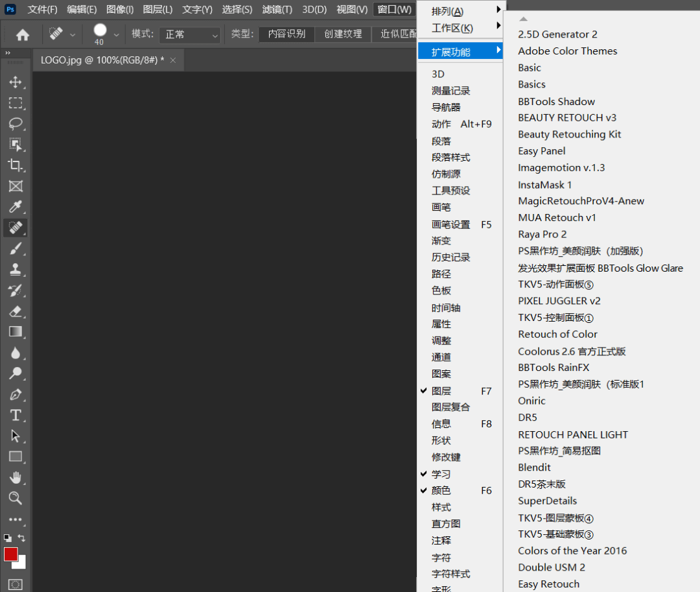This screenshot has height=592, width=700.
Task: Open the 滤镜(T) menu
Action: tap(277, 10)
